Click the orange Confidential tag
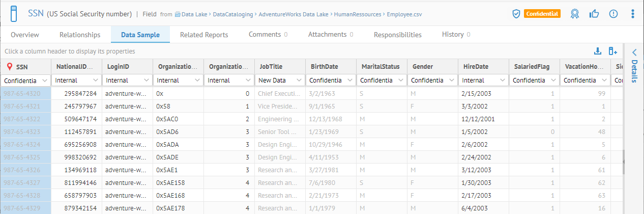644x214 pixels. (542, 14)
